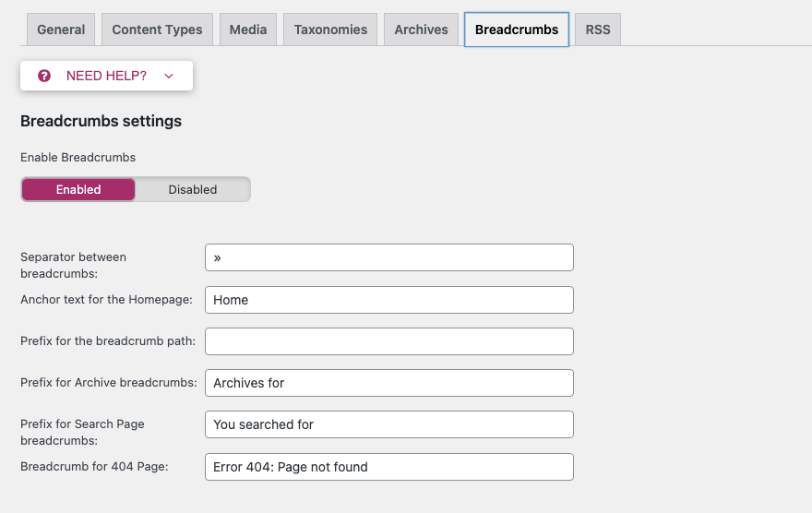The height and width of the screenshot is (513, 812).
Task: Focus the empty breadcrumb path prefix field
Action: coord(388,341)
